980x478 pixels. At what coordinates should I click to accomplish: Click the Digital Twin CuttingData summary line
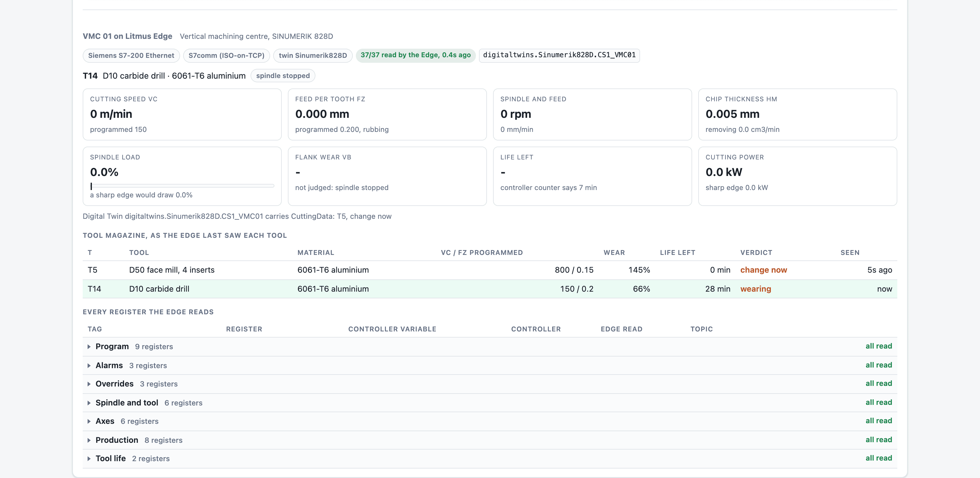237,216
